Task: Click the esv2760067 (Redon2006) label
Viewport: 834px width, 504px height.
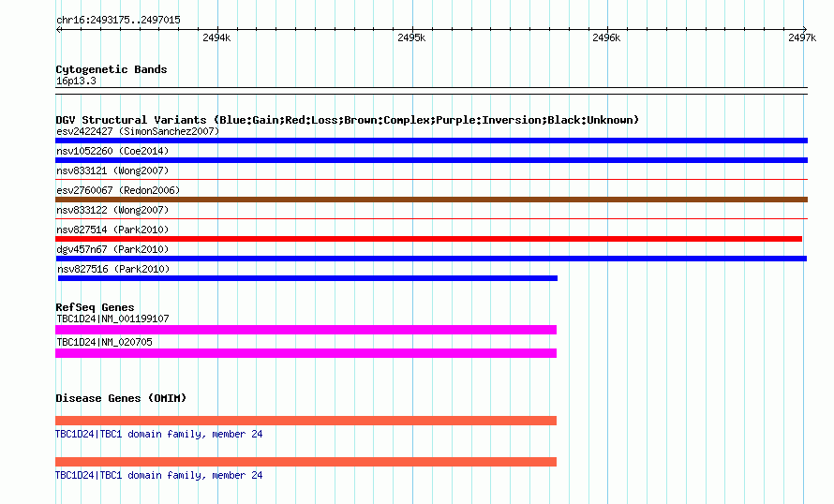Action: coord(118,190)
